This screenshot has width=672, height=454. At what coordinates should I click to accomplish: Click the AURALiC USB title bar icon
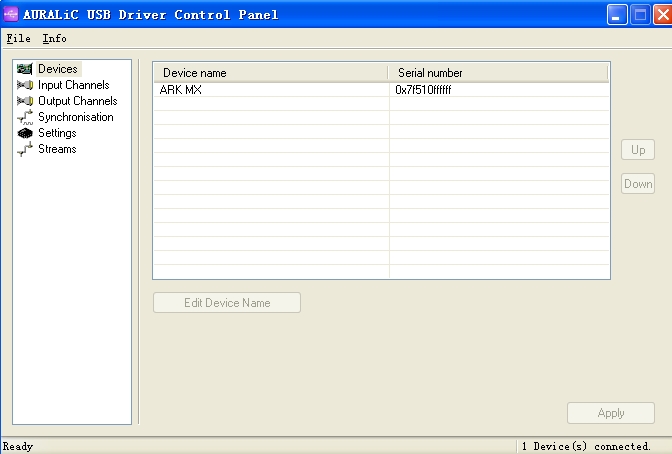pos(11,14)
